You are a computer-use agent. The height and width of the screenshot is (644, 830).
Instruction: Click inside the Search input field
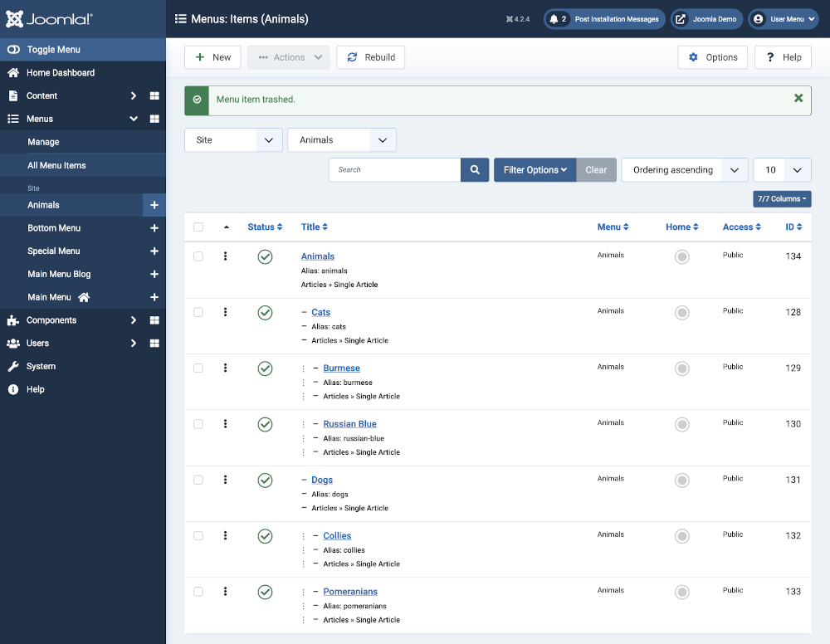tap(394, 170)
